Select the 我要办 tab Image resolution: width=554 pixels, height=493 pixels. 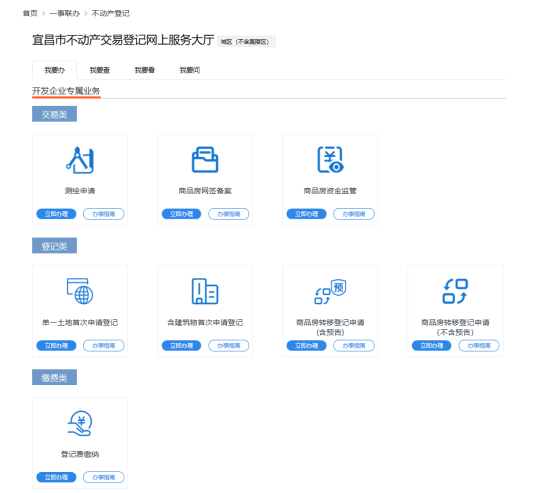54,70
